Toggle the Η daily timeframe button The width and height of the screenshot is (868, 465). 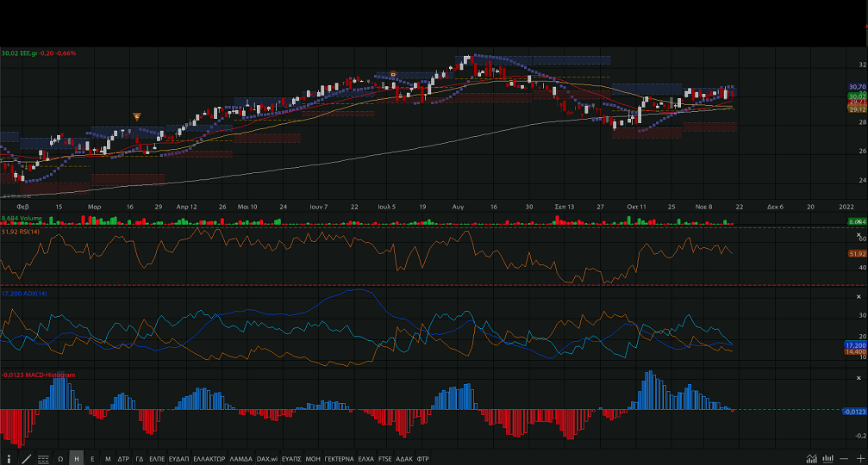point(77,459)
